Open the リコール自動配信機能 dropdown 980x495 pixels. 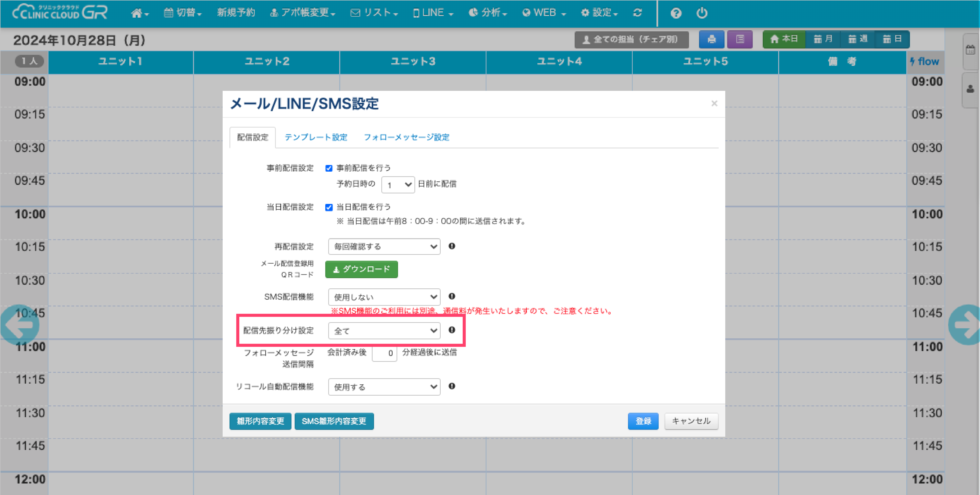coord(384,387)
